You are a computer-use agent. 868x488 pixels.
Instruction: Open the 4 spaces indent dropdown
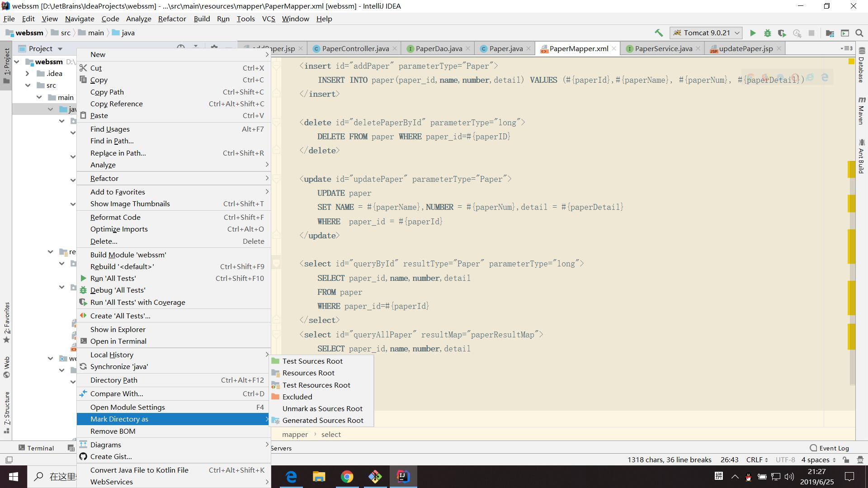818,460
